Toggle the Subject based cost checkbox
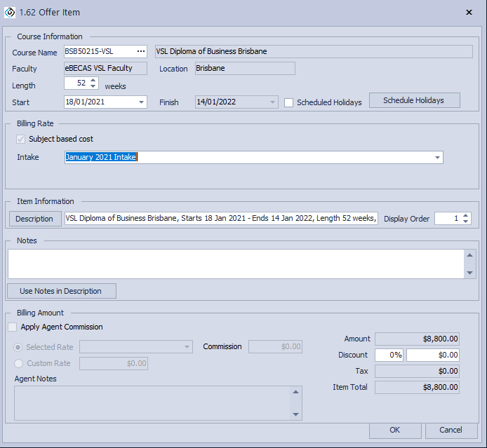487x448 pixels. coord(20,139)
